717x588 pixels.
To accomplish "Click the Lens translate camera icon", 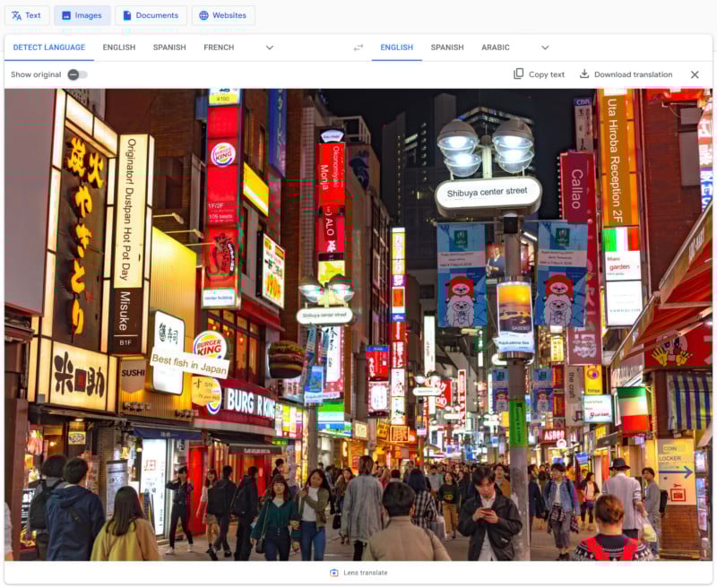I will pyautogui.click(x=334, y=573).
